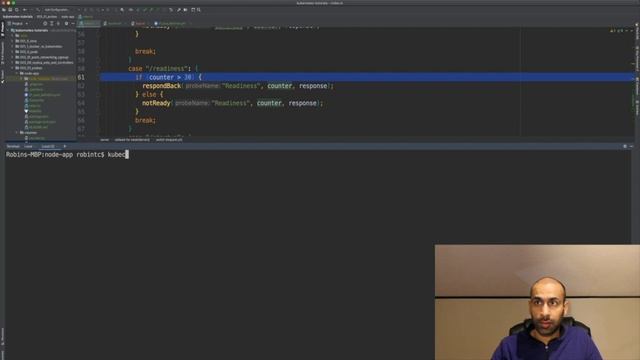This screenshot has width=640, height=360.
Task: Click the terminal prompt after 'kubec'
Action: 127,155
